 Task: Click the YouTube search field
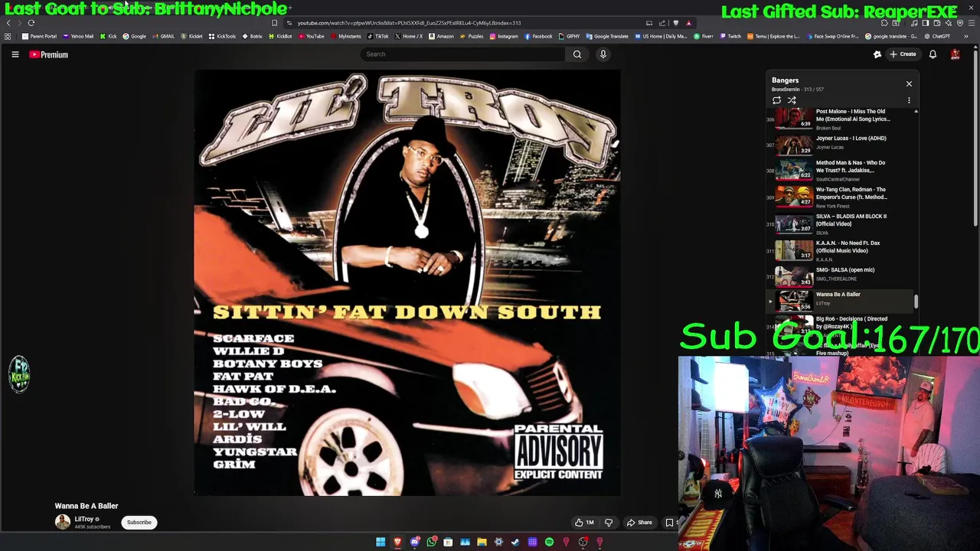tap(462, 54)
